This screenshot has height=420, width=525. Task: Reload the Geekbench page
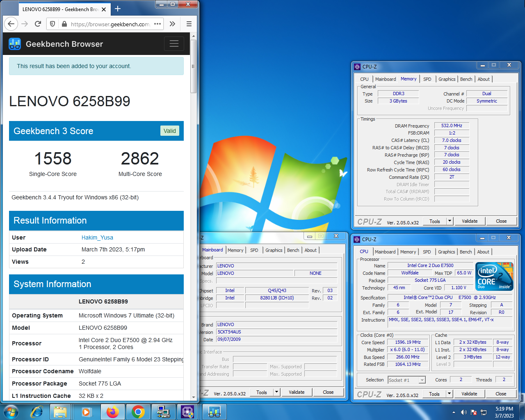point(38,24)
